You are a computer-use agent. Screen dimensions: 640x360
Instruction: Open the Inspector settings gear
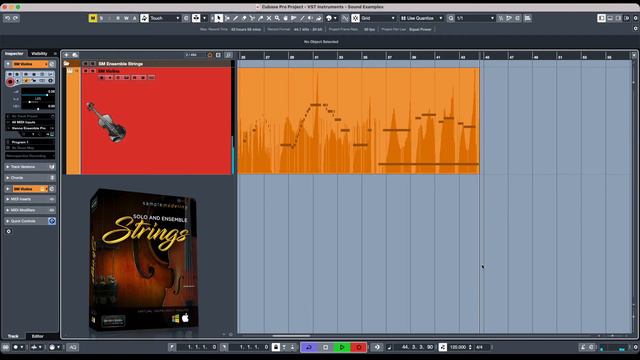[9, 231]
